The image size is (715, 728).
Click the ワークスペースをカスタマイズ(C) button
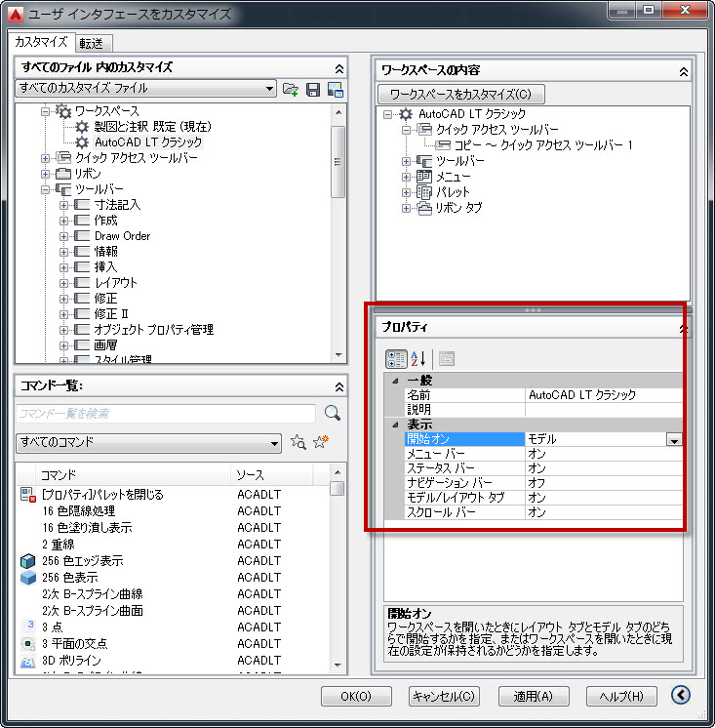coord(461,95)
